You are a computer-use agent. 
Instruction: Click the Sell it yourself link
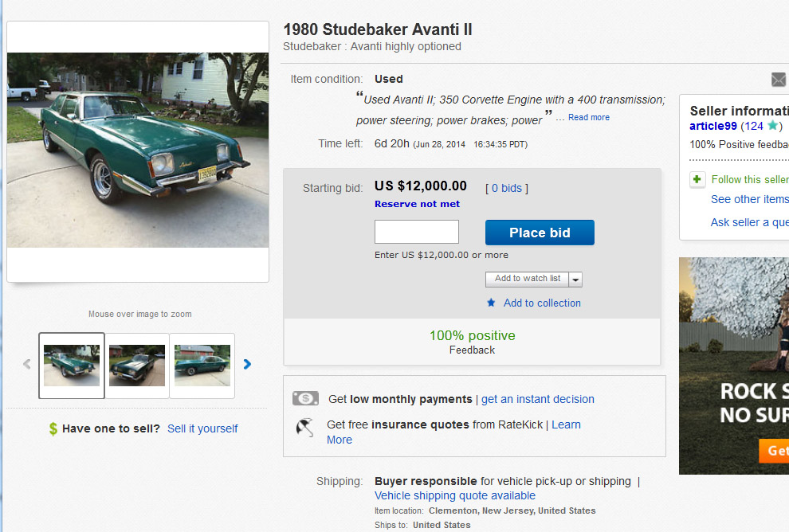[x=202, y=428]
